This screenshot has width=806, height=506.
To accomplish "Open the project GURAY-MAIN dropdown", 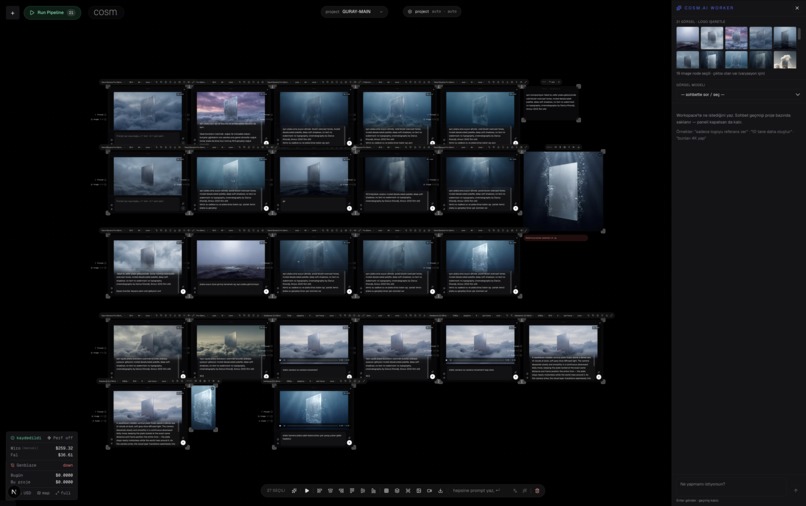I will pyautogui.click(x=355, y=11).
